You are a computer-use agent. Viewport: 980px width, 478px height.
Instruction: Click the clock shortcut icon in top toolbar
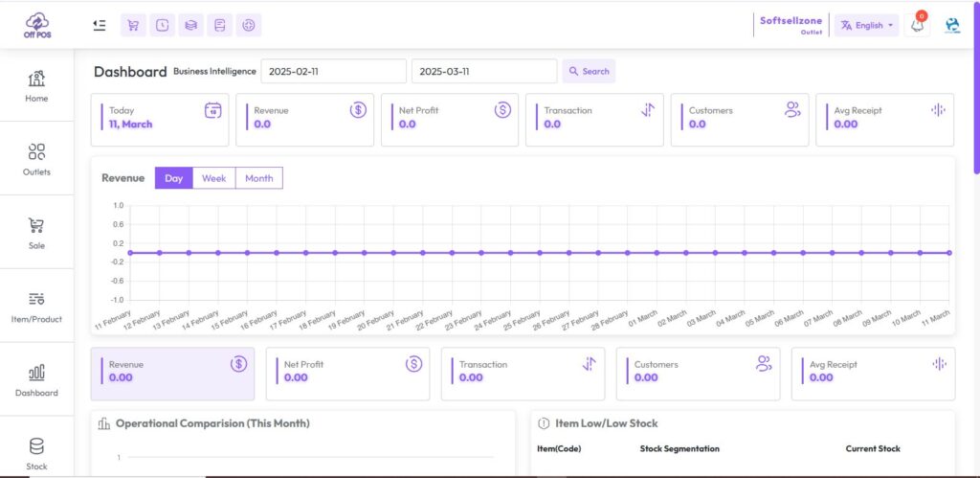[162, 25]
